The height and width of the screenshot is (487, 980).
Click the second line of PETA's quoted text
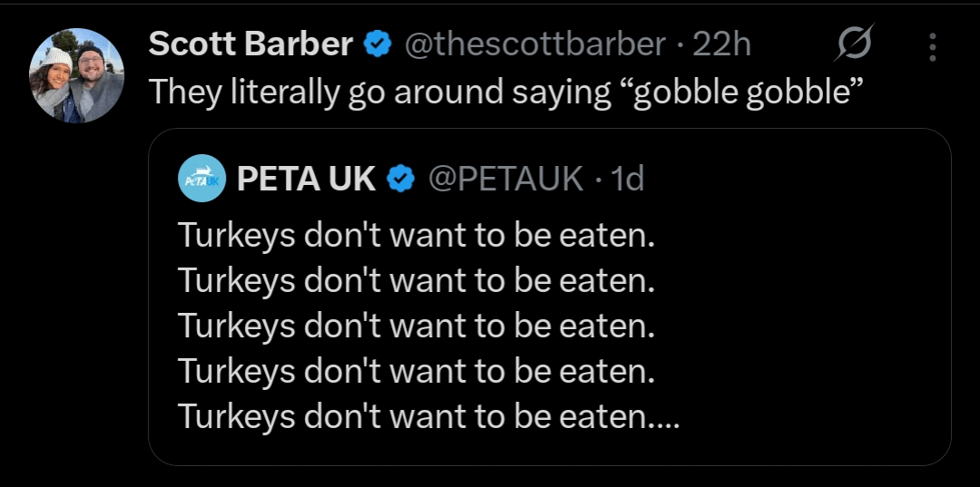click(x=416, y=280)
